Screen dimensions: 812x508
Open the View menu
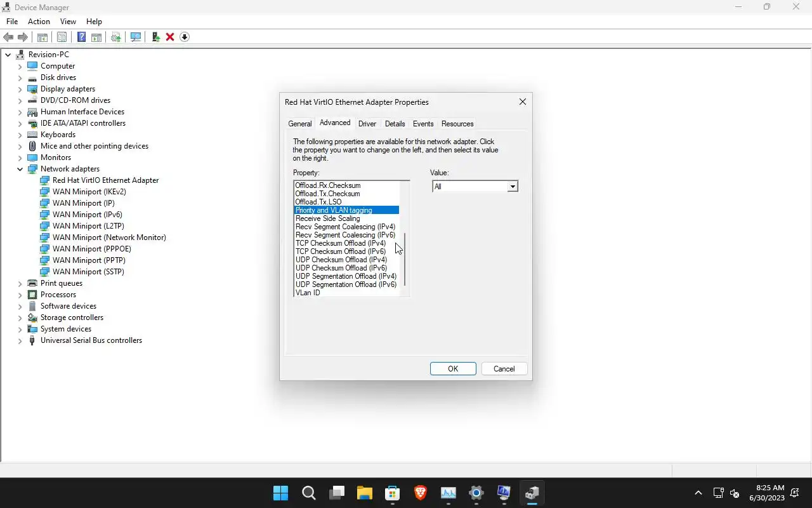68,21
